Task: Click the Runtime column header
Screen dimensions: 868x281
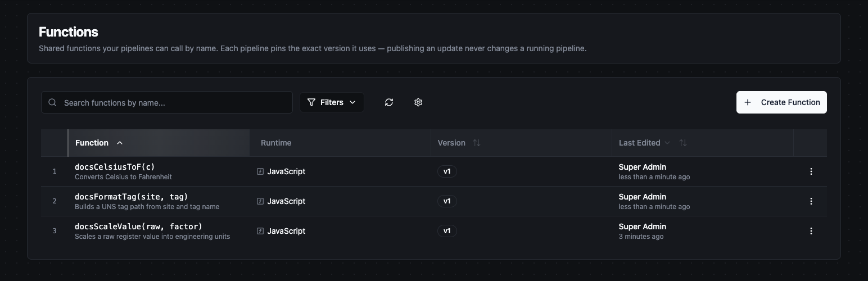Action: click(276, 143)
